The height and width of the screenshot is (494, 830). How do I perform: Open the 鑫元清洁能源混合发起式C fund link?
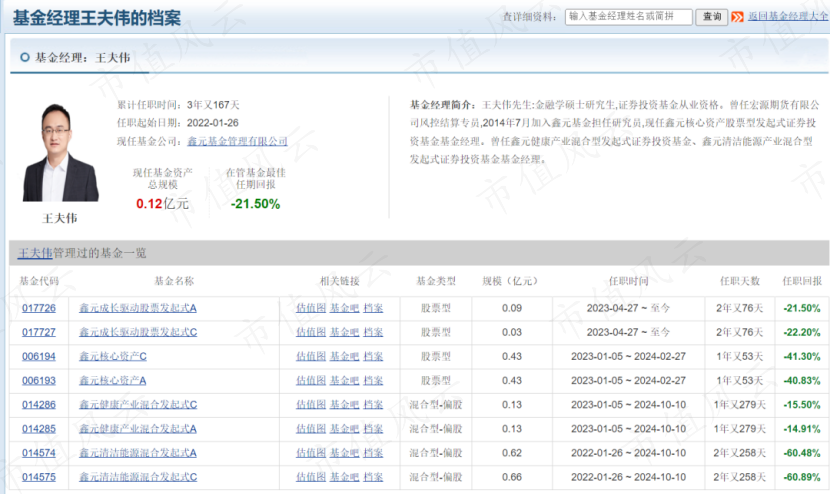(138, 477)
